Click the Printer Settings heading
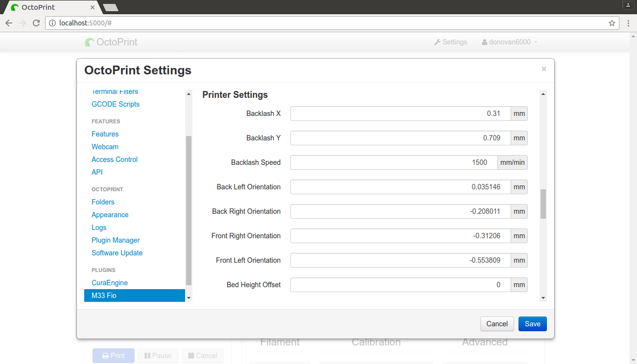The image size is (637, 364). [x=235, y=95]
